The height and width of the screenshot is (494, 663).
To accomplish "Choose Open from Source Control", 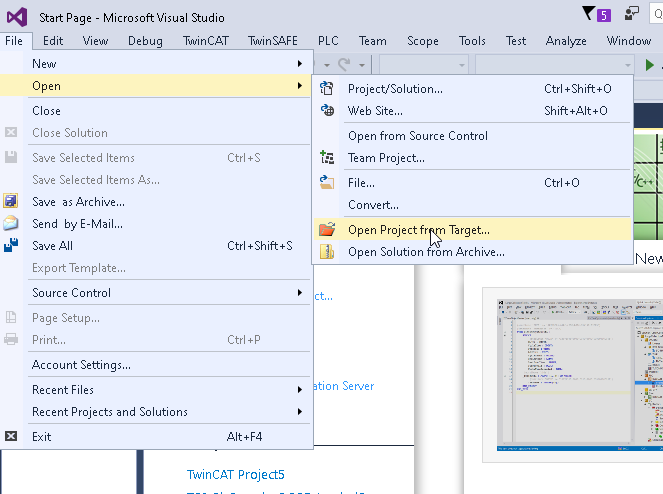I will pyautogui.click(x=472, y=135).
